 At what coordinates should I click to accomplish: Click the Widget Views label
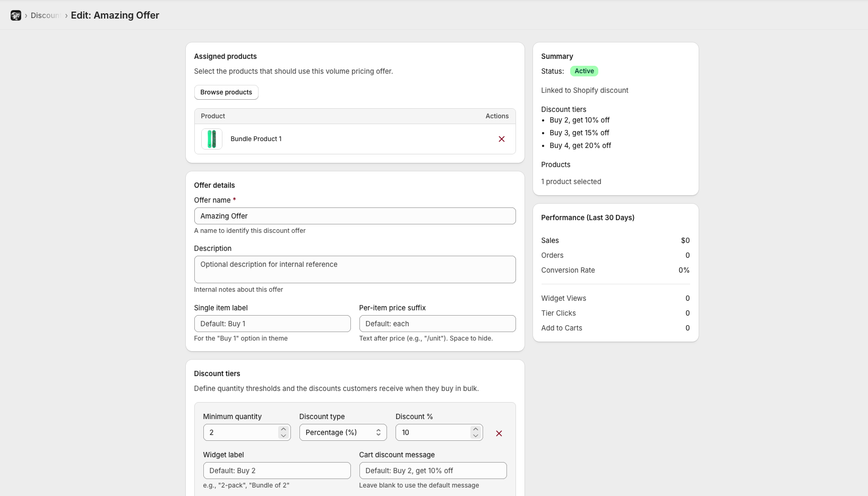coord(564,298)
